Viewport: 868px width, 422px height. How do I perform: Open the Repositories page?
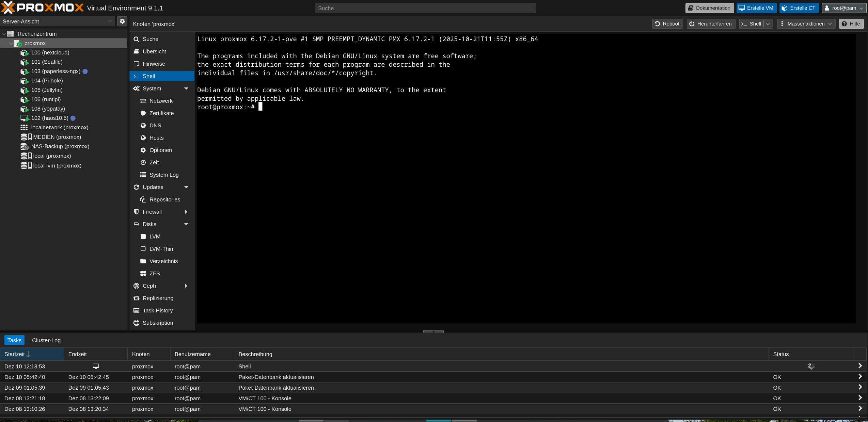(164, 199)
